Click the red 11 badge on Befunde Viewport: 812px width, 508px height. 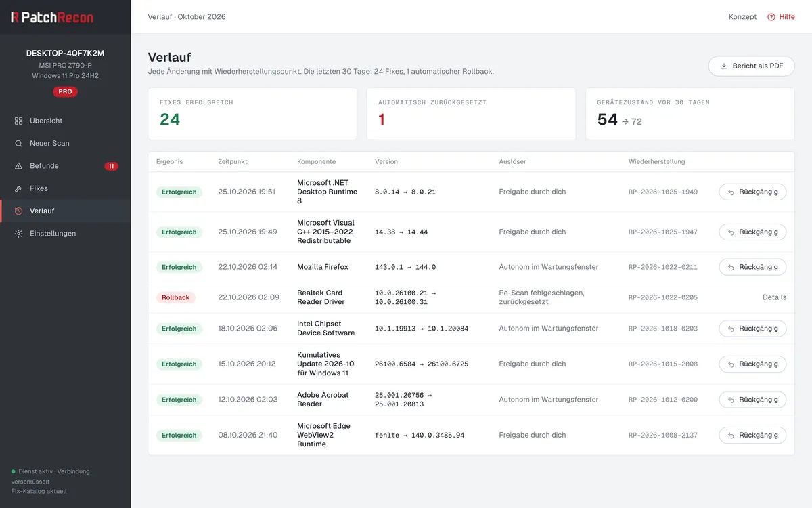click(x=111, y=166)
